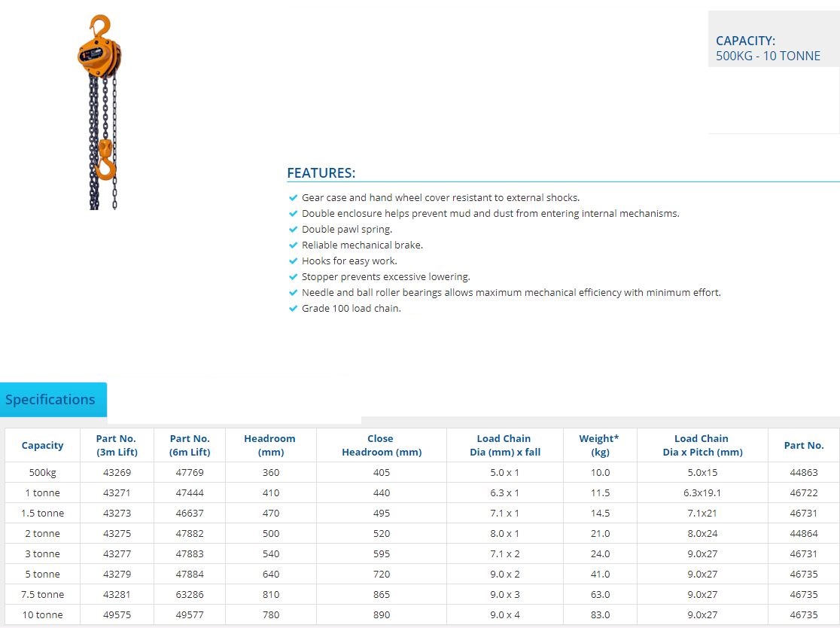
Task: Click weight value '63.0'
Action: (x=600, y=595)
